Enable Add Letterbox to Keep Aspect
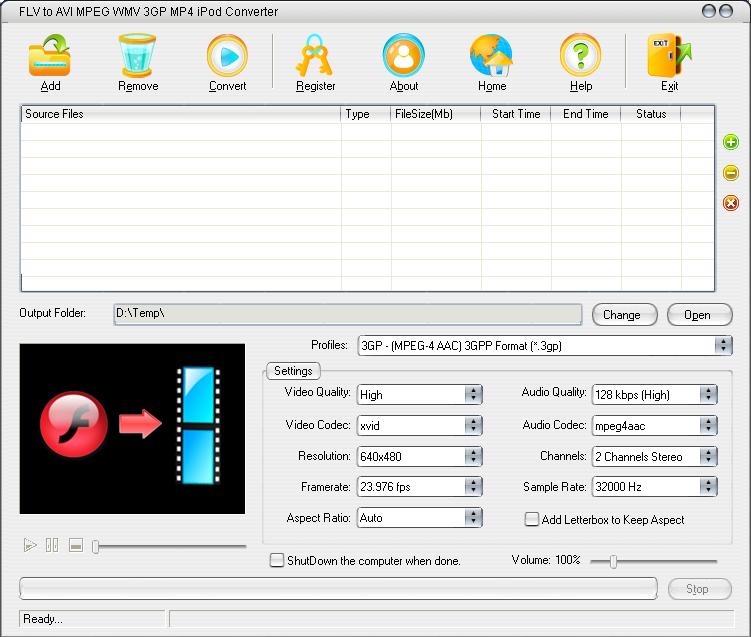The width and height of the screenshot is (751, 637). (x=532, y=519)
